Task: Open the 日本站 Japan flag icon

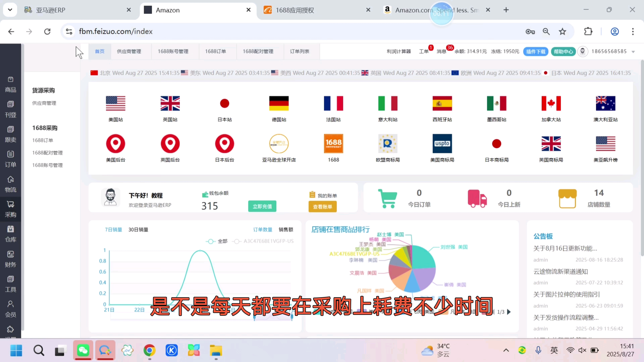Action: [x=225, y=103]
